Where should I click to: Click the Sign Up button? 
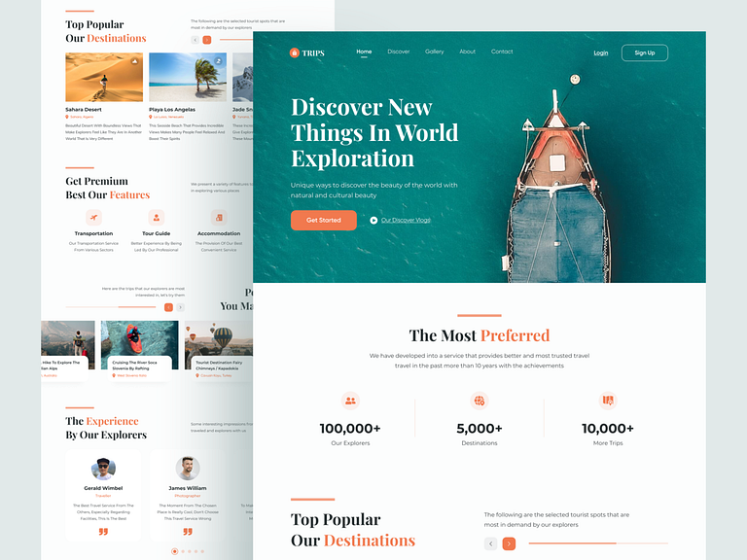pos(644,52)
